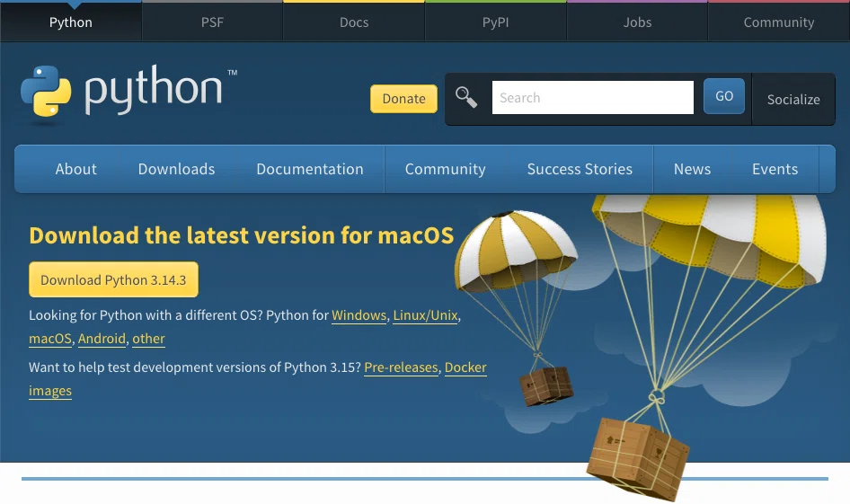The width and height of the screenshot is (850, 504).
Task: Open the Docs top tab
Action: (354, 22)
